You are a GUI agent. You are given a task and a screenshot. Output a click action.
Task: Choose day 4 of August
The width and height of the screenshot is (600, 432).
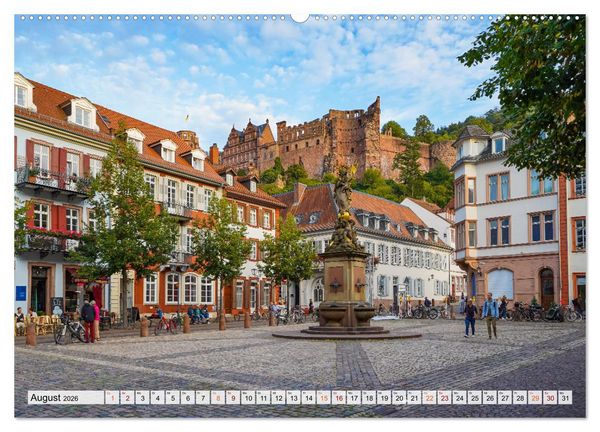pyautogui.click(x=157, y=398)
